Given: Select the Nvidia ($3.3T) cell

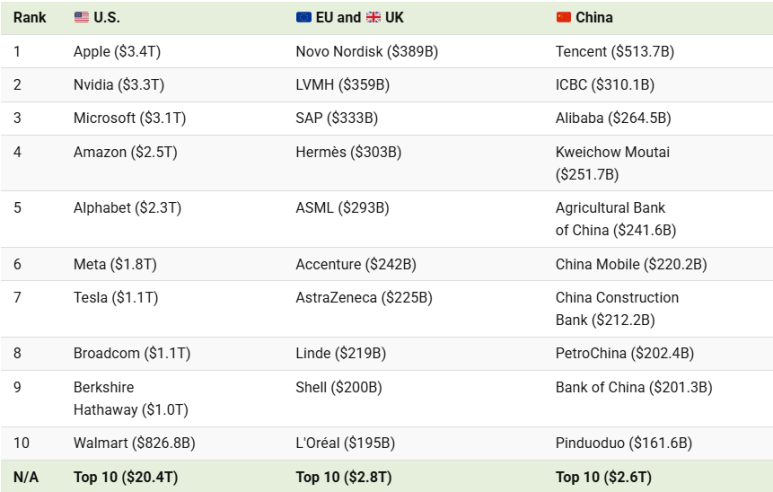Looking at the screenshot, I should pos(119,85).
